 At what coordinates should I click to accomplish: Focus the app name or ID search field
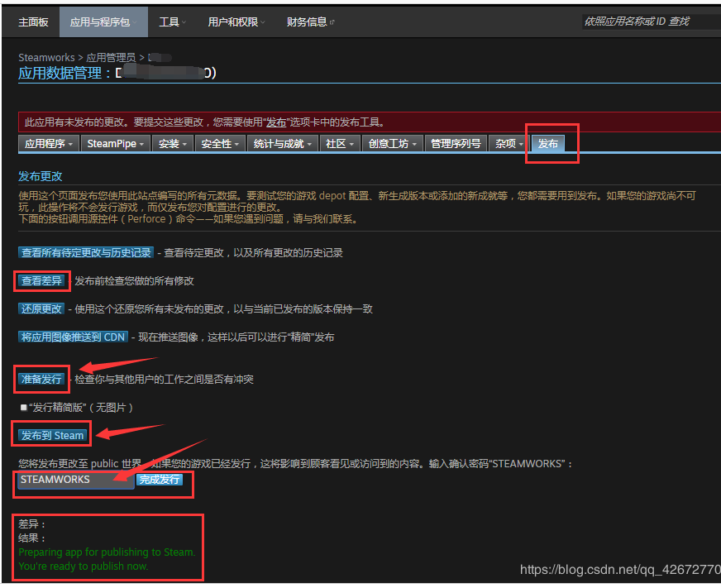coord(651,22)
